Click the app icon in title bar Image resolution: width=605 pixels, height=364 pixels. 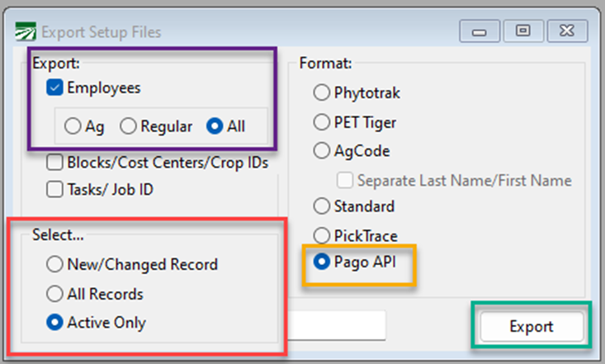(x=25, y=32)
